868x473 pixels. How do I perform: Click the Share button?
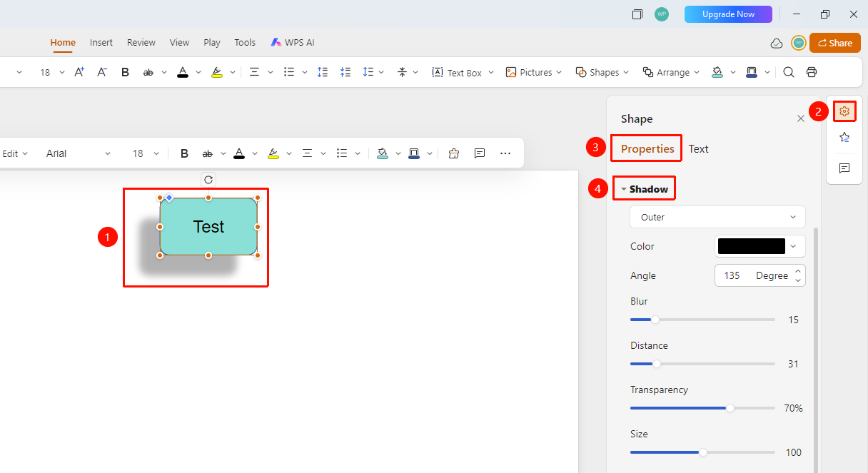(834, 43)
